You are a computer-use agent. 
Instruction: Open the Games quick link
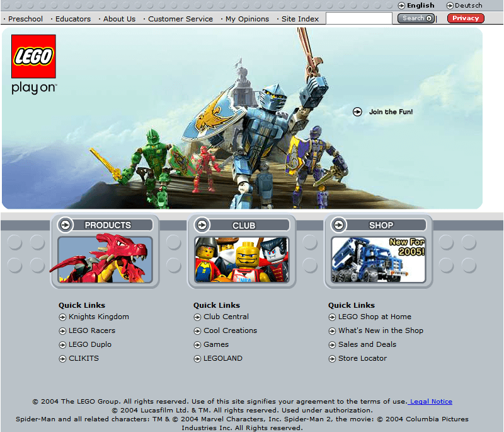pos(216,344)
